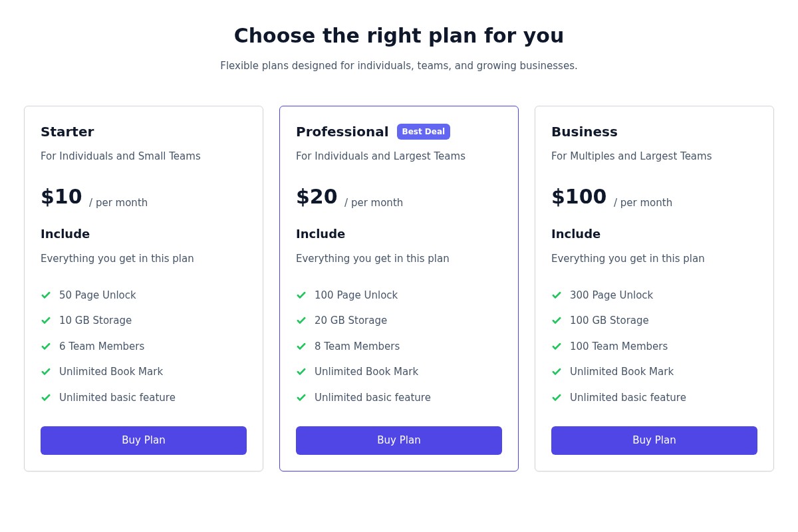
Task: Click Unlimited Book Mark checkmark in Business plan
Action: pyautogui.click(x=557, y=372)
